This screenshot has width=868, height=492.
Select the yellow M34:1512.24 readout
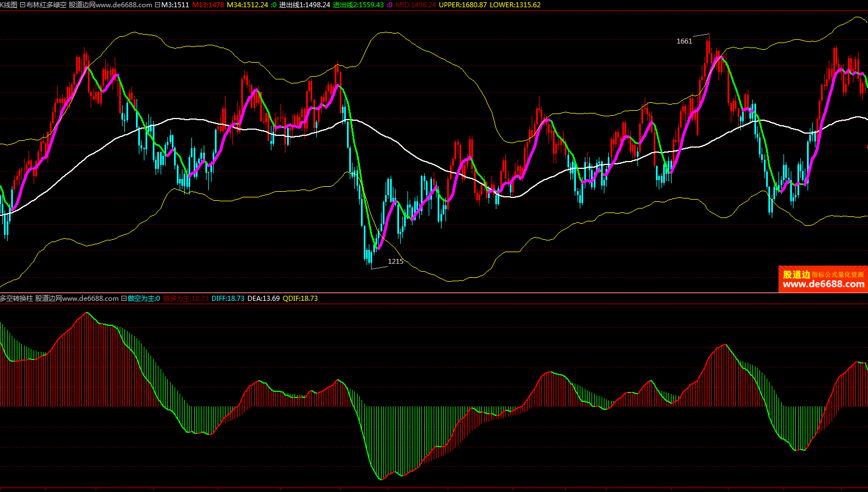[247, 5]
